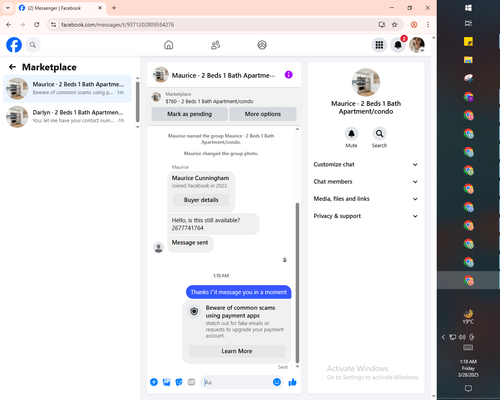Show hidden system tray icons chevron
This screenshot has width=500, height=400.
coord(443,337)
